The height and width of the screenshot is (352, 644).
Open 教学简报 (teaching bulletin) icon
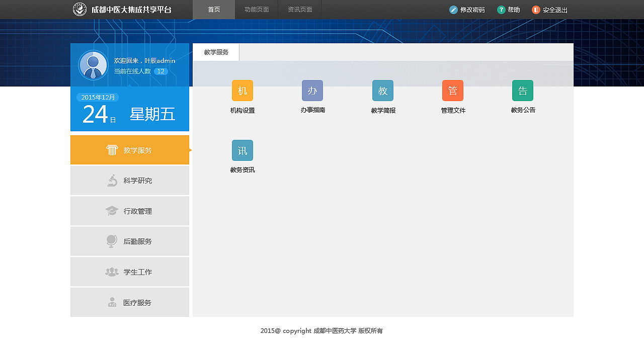tap(382, 91)
